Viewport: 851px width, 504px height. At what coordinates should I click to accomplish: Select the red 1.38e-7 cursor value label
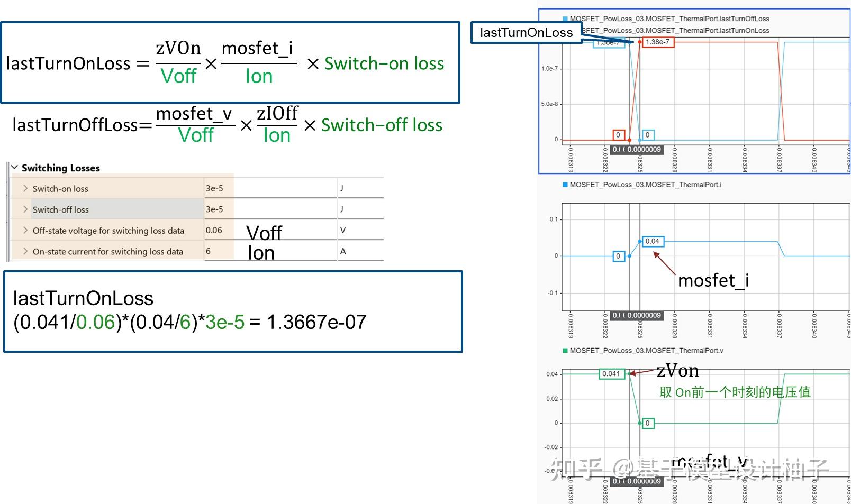click(657, 42)
